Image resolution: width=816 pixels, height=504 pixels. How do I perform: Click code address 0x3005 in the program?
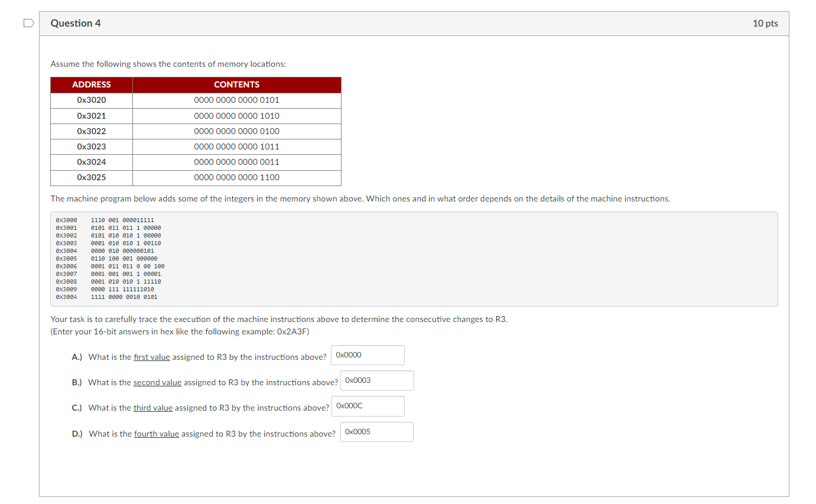point(66,259)
